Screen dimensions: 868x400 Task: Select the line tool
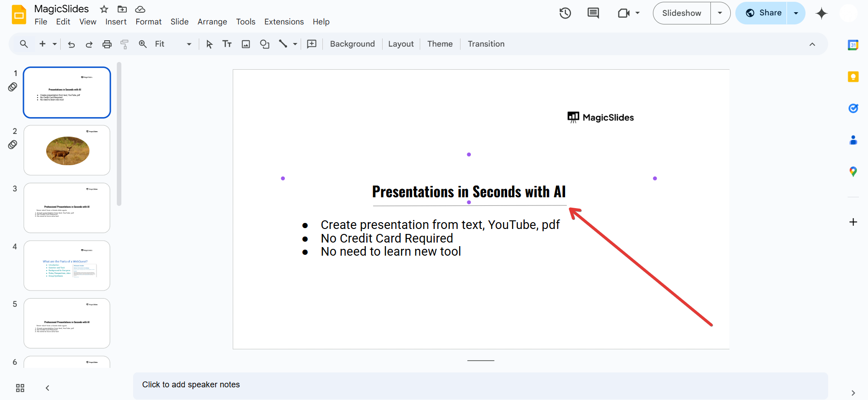pyautogui.click(x=283, y=44)
